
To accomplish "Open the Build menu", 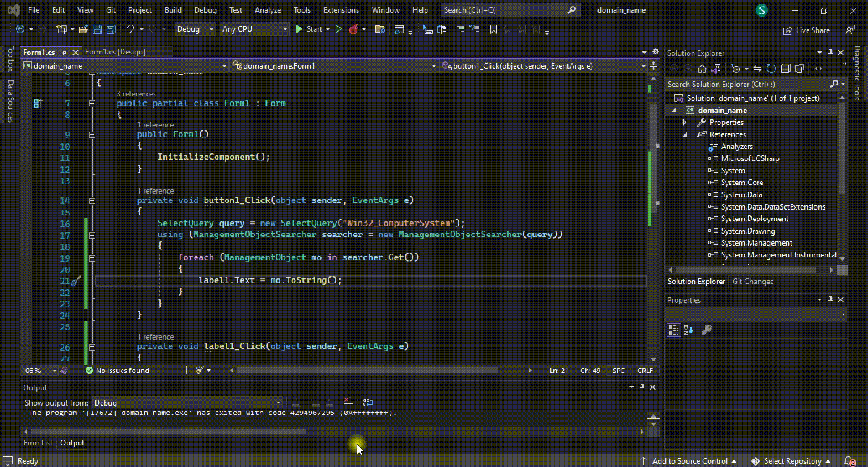I will [173, 11].
